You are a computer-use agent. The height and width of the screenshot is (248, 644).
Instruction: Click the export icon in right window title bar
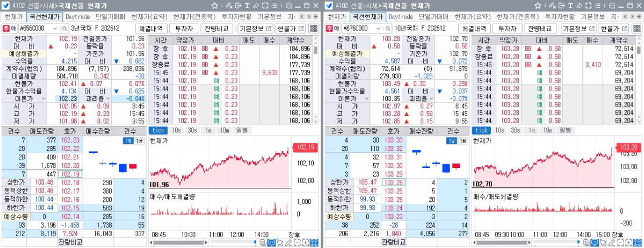pyautogui.click(x=561, y=6)
